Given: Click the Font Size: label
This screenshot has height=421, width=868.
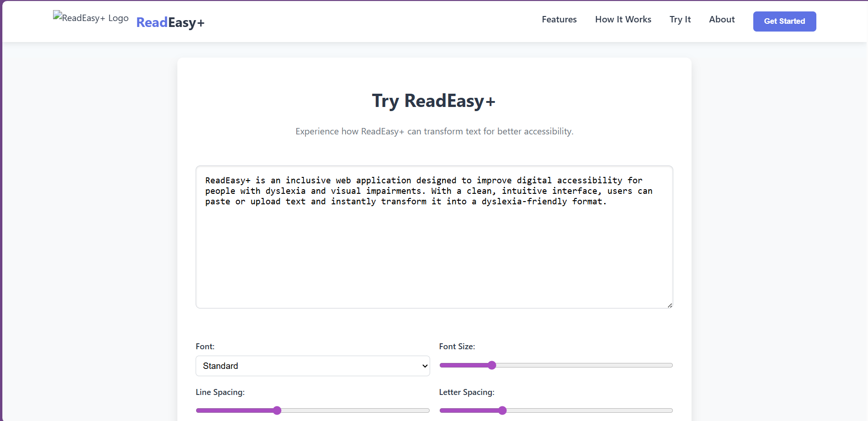Looking at the screenshot, I should click(457, 346).
